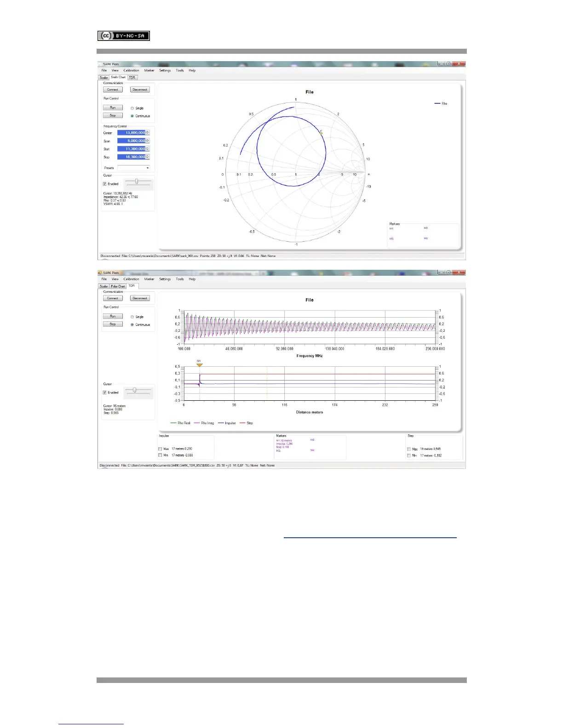
Task: Click the 'Vf: 0,87' entry in the TDR status bar
Action: click(x=238, y=466)
